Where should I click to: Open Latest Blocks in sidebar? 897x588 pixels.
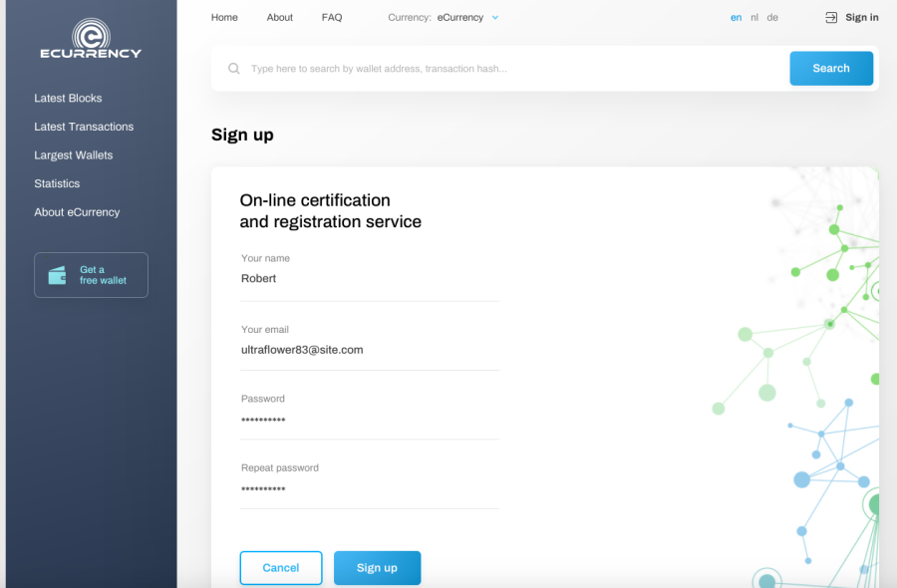68,99
